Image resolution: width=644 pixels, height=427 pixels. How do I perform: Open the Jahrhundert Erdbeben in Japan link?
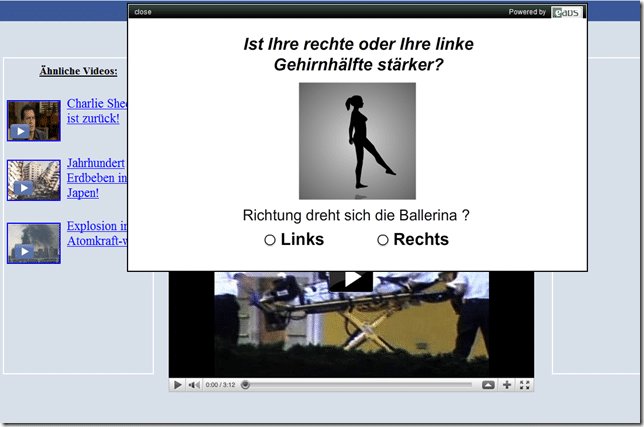(x=97, y=178)
